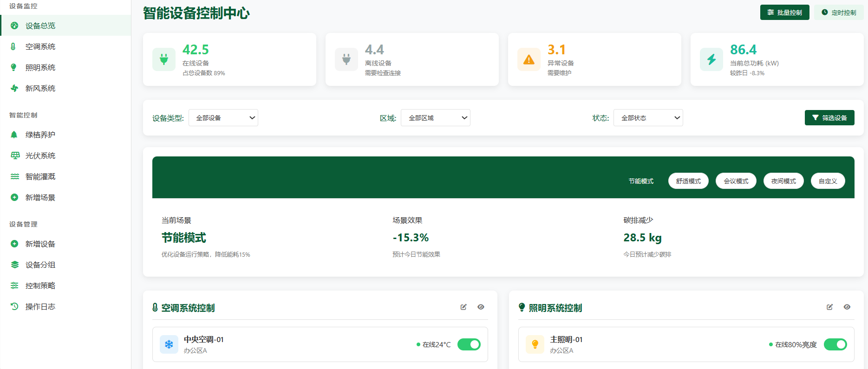
Task: Open the 状态 filter dropdown
Action: click(648, 118)
